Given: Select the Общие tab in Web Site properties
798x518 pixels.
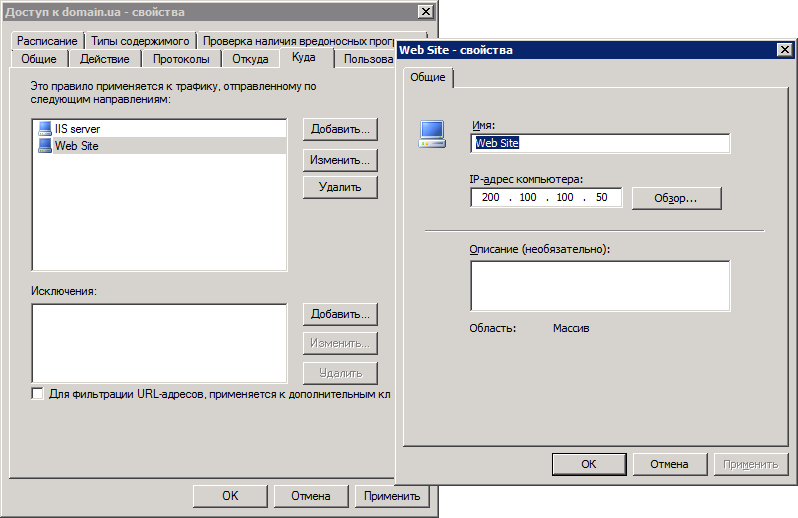Looking at the screenshot, I should [428, 78].
